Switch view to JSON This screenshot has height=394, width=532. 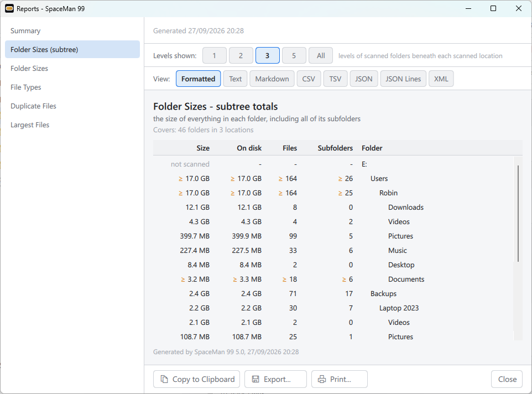coord(364,79)
